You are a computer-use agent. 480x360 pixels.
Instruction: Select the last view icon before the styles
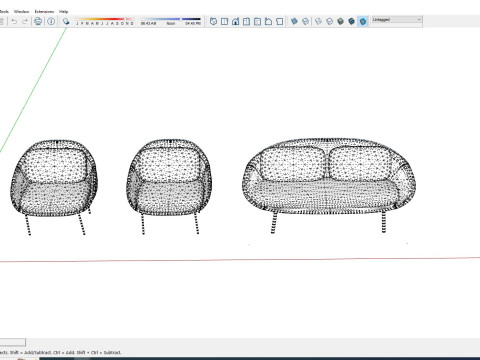279,21
